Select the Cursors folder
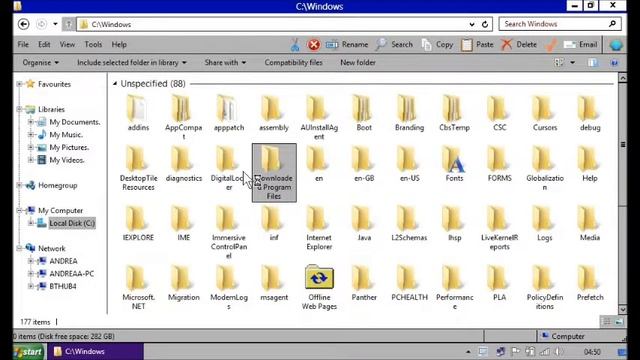Viewport: 640px width, 360px height. 544,113
